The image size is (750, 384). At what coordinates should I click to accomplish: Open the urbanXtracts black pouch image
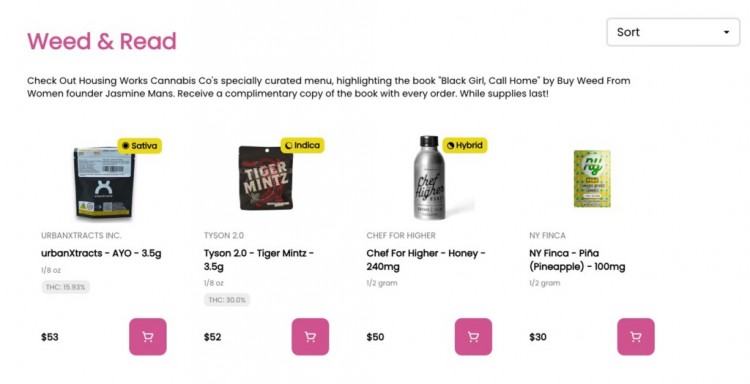(x=104, y=183)
